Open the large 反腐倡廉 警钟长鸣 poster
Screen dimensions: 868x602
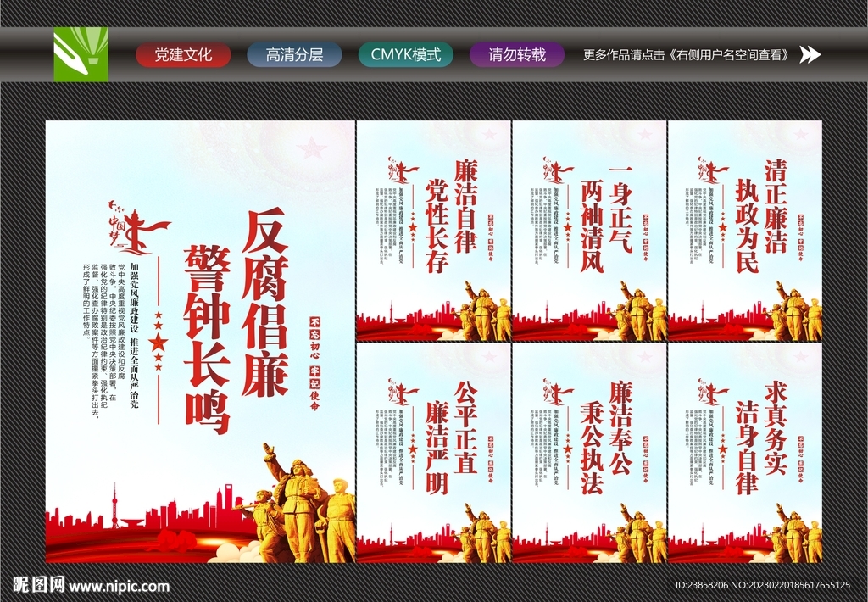click(x=200, y=342)
